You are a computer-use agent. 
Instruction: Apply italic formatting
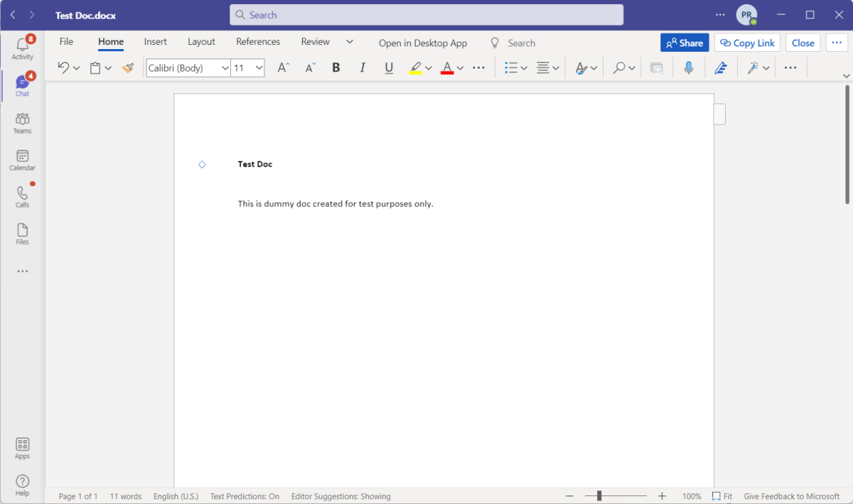coord(362,68)
